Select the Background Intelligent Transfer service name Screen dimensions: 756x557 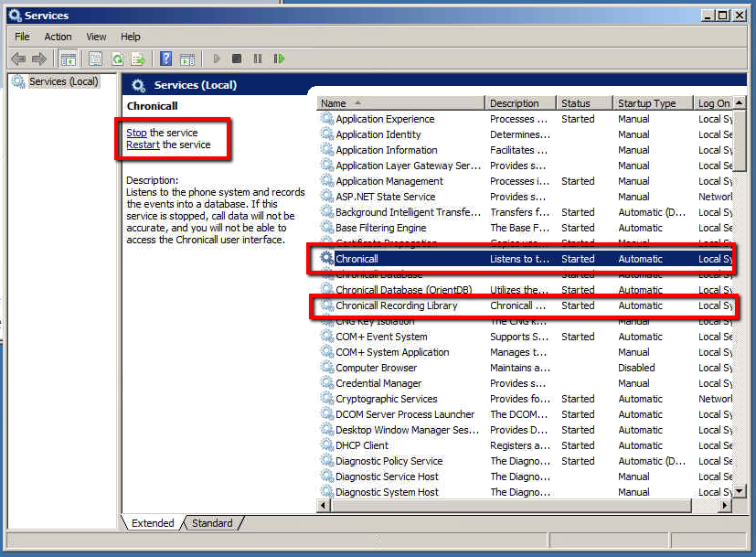tap(408, 212)
